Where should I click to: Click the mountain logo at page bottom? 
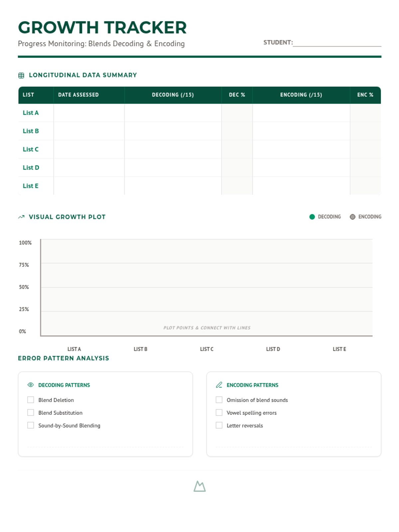coord(199,486)
